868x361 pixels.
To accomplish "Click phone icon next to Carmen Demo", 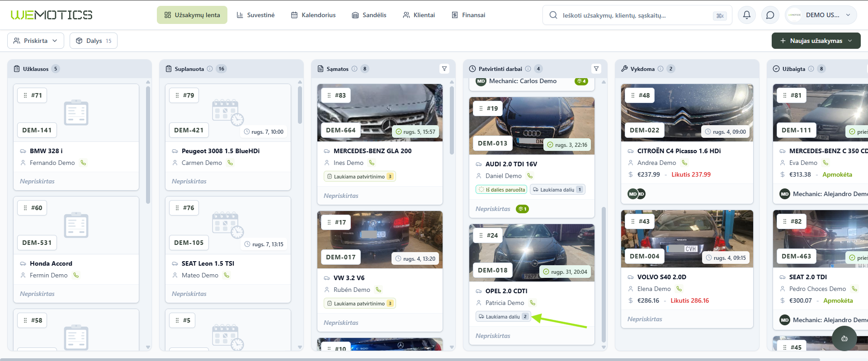I will tap(230, 163).
